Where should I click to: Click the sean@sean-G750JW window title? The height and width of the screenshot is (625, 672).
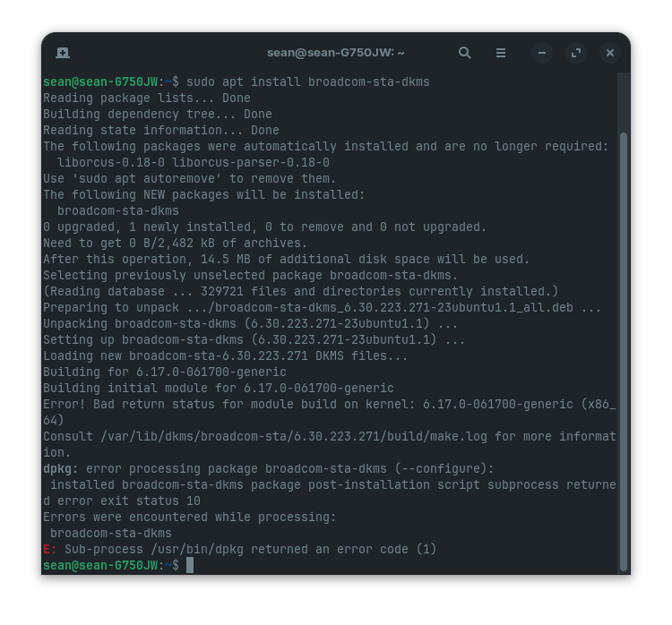335,53
